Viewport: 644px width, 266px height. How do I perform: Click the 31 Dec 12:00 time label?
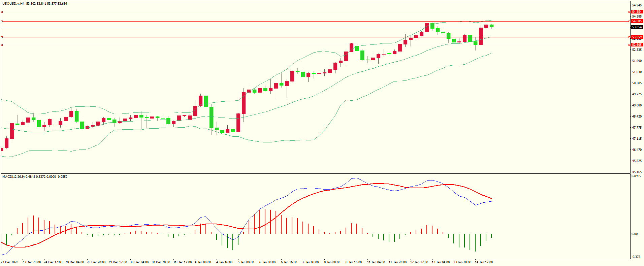(x=182, y=262)
